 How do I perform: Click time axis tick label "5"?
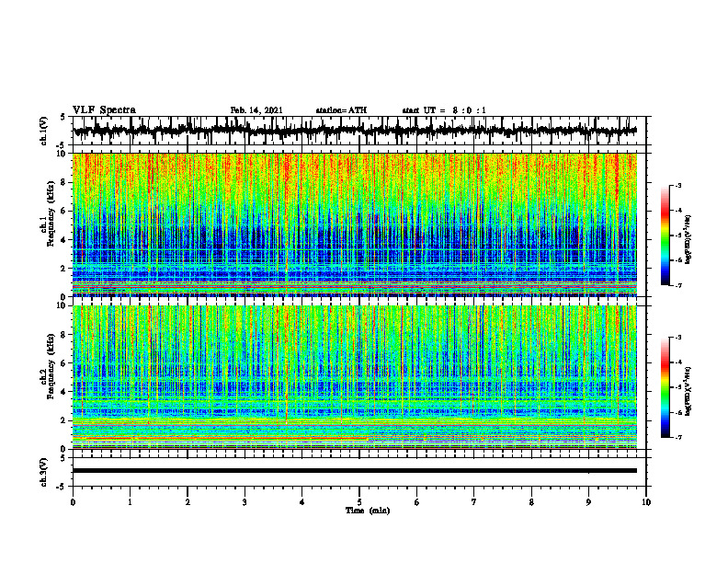pyautogui.click(x=359, y=502)
